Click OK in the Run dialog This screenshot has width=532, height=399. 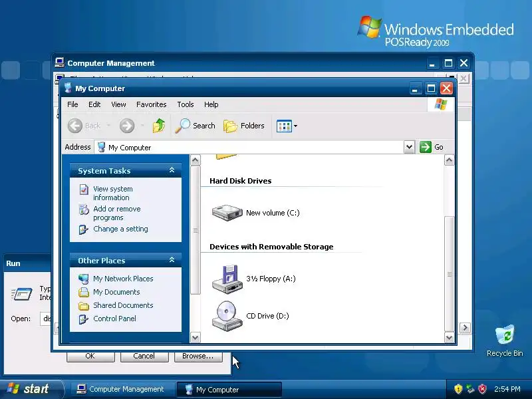click(x=90, y=356)
